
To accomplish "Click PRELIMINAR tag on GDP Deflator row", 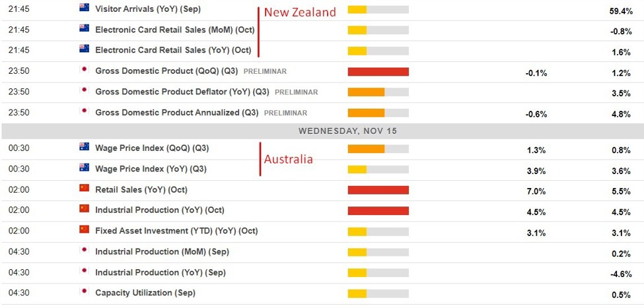I will pyautogui.click(x=296, y=92).
